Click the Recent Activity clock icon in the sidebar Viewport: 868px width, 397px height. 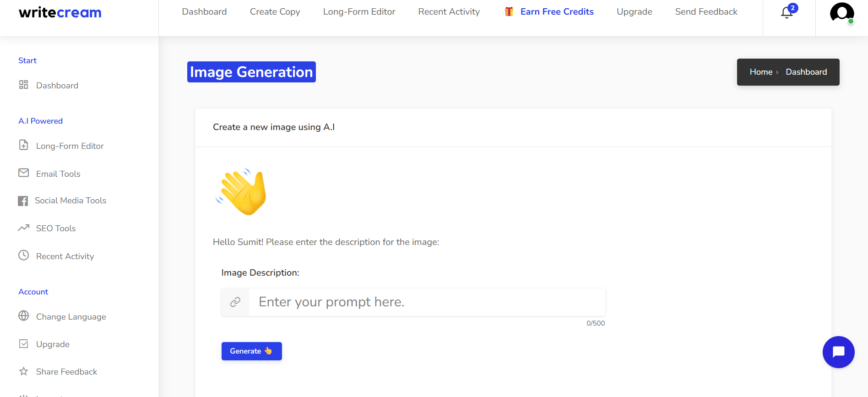[x=24, y=256]
